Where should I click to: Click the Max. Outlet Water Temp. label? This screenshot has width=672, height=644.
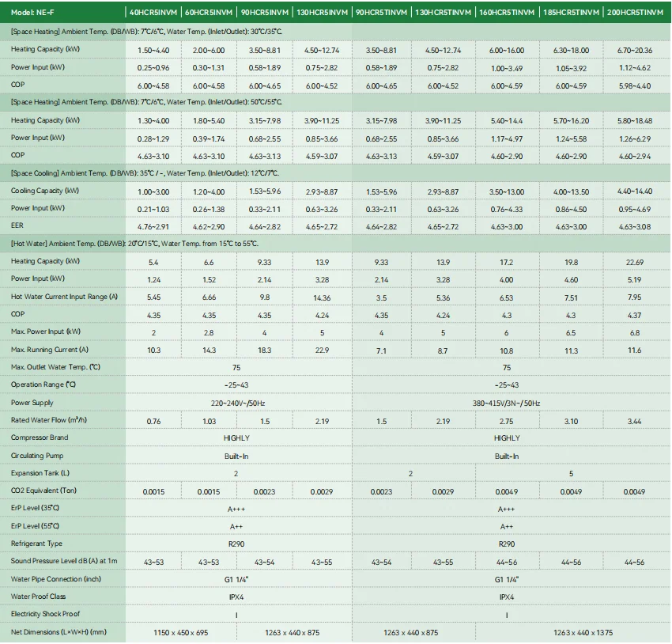pyautogui.click(x=55, y=367)
